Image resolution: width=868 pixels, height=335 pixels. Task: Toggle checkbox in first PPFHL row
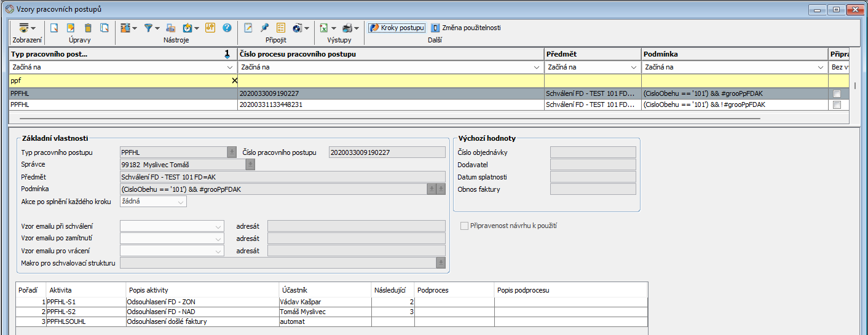tap(837, 93)
